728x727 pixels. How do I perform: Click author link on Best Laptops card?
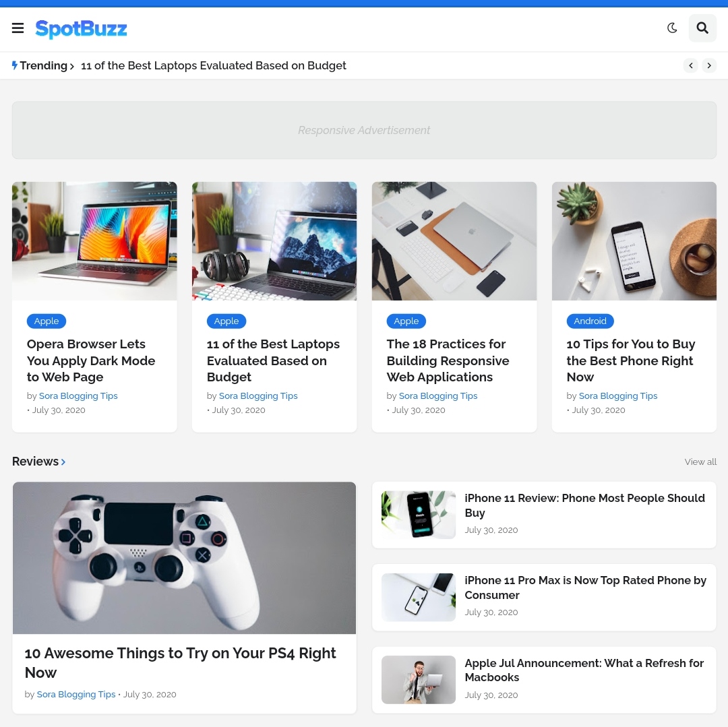coord(258,396)
